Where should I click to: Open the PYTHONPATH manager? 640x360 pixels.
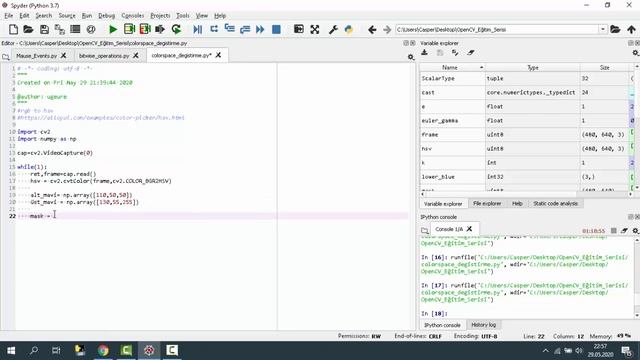(x=349, y=29)
